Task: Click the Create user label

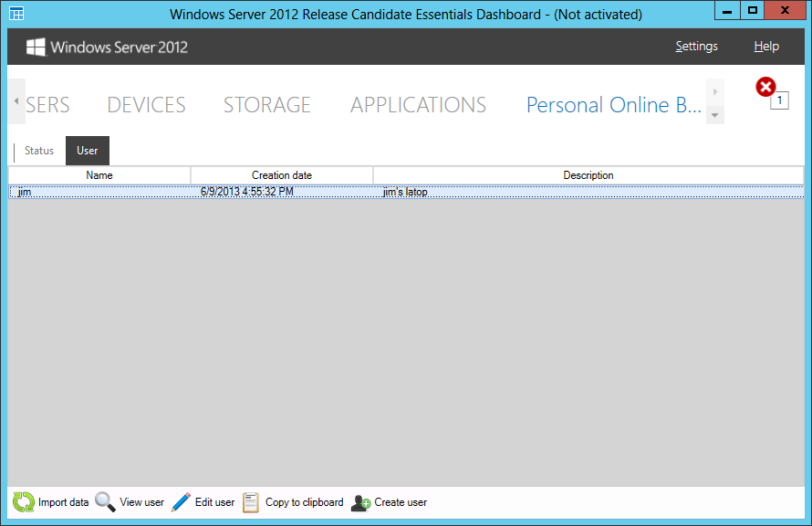Action: (x=401, y=502)
